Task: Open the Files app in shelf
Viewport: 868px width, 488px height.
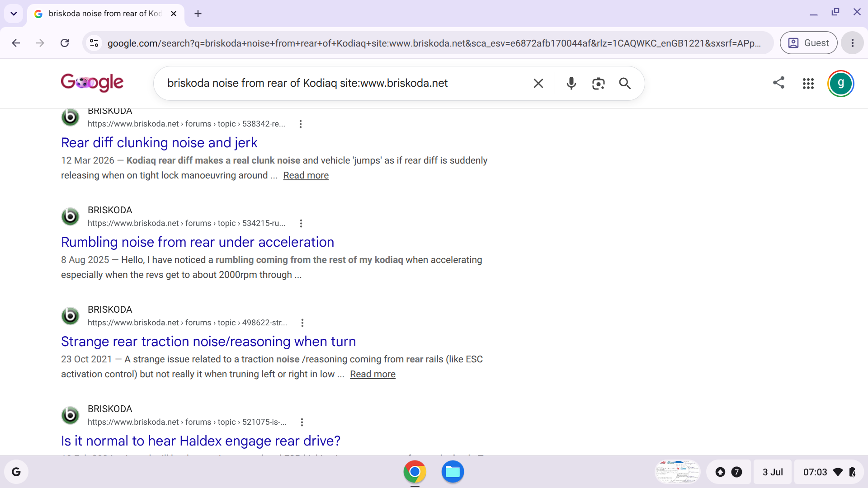Action: (x=453, y=472)
